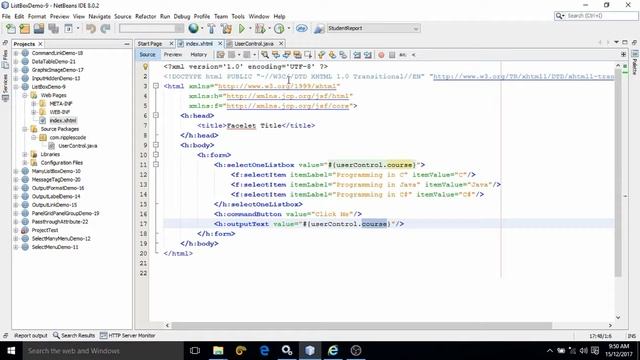
Task: Click the Undo toolbar icon
Action: pos(91,29)
